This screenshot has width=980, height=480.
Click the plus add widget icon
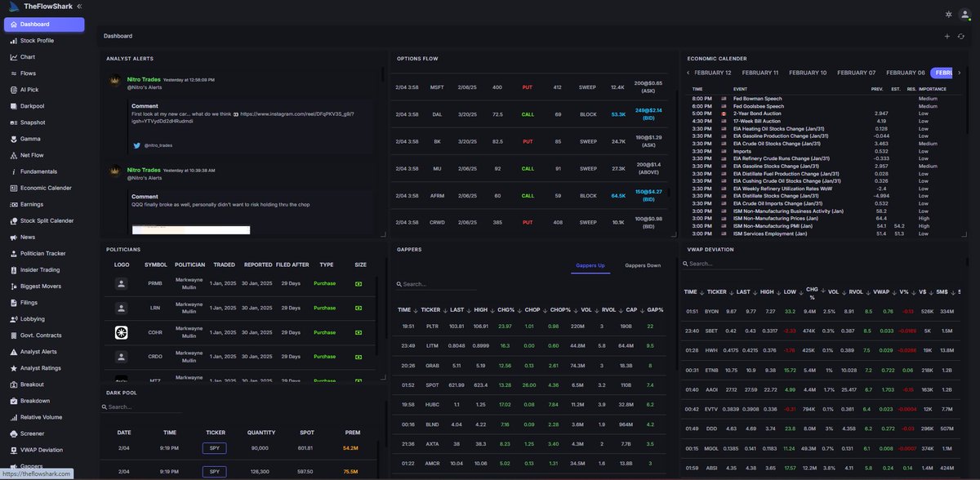point(947,36)
